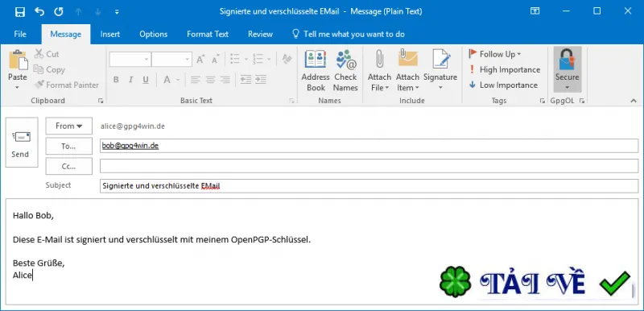Grow the font size
The width and height of the screenshot is (644, 311).
coord(200,59)
